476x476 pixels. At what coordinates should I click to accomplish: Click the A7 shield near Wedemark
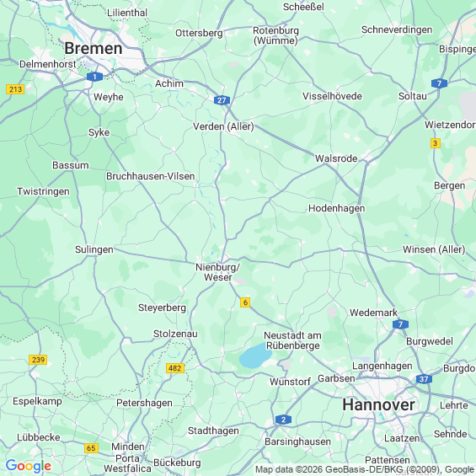tap(400, 324)
